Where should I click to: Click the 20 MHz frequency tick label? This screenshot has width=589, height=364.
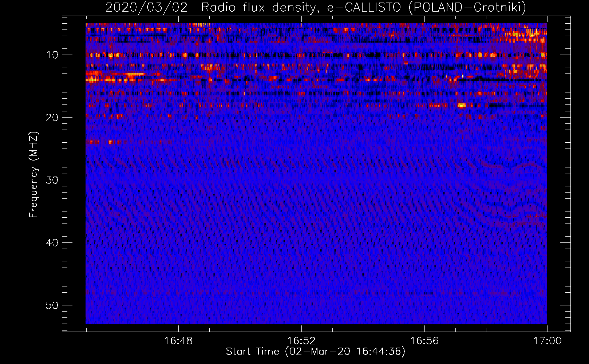pos(52,118)
